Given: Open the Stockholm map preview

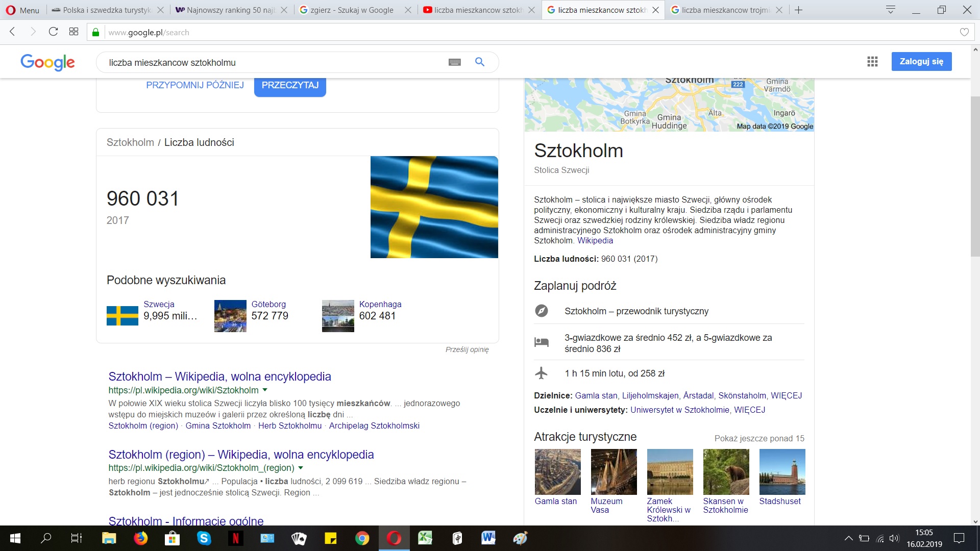Looking at the screenshot, I should coord(669,105).
